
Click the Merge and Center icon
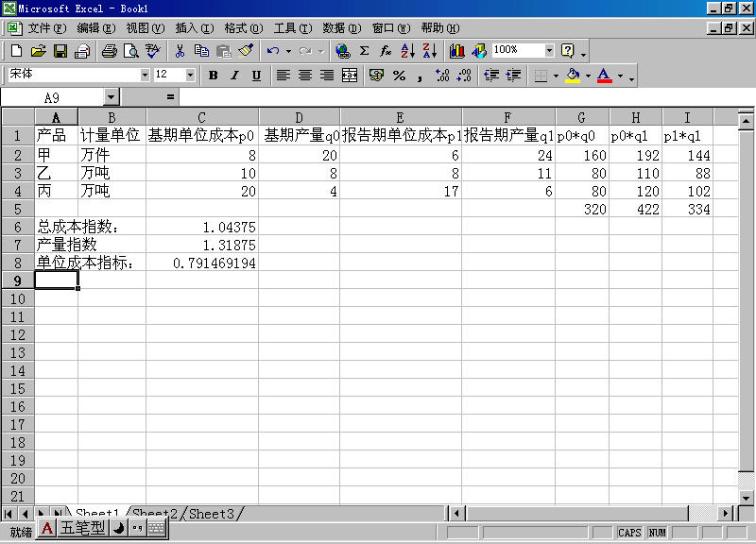point(350,75)
